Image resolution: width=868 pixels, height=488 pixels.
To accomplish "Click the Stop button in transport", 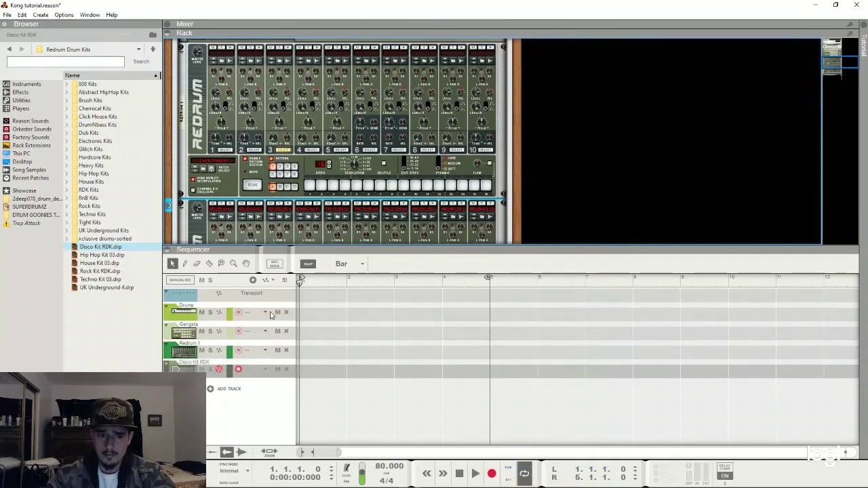I will pos(459,474).
